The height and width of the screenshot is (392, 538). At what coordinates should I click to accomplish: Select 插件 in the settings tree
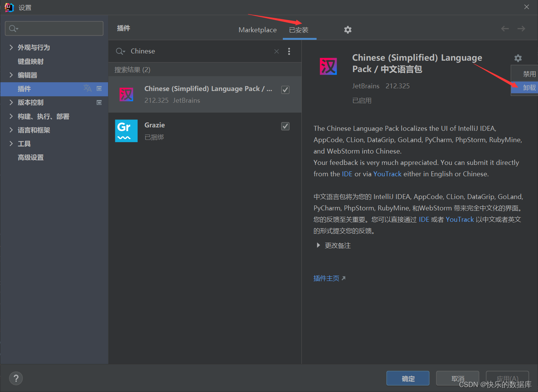coord(54,89)
